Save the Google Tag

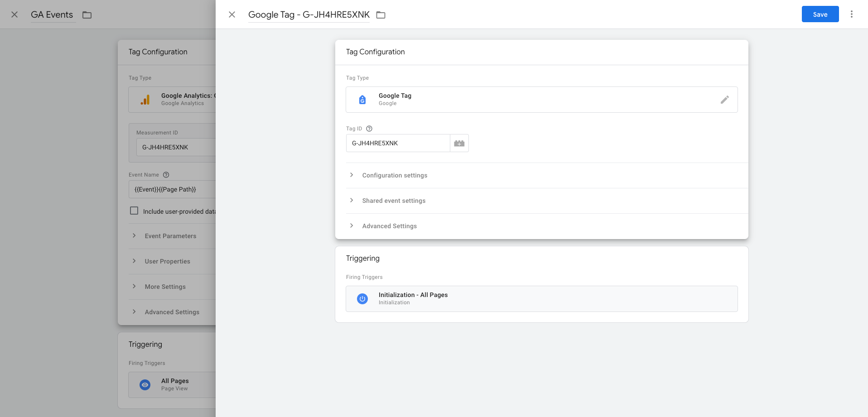click(x=820, y=14)
